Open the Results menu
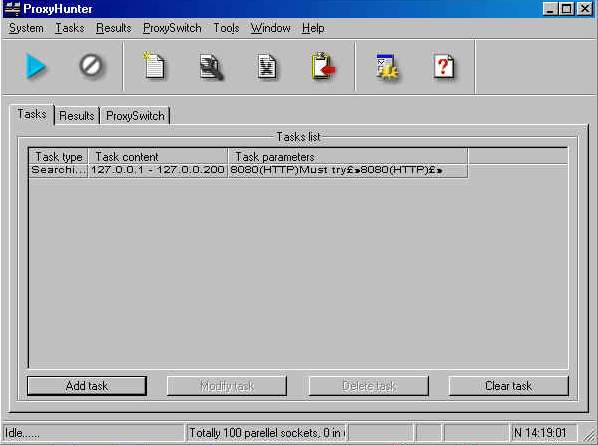This screenshot has height=445, width=598. click(114, 28)
